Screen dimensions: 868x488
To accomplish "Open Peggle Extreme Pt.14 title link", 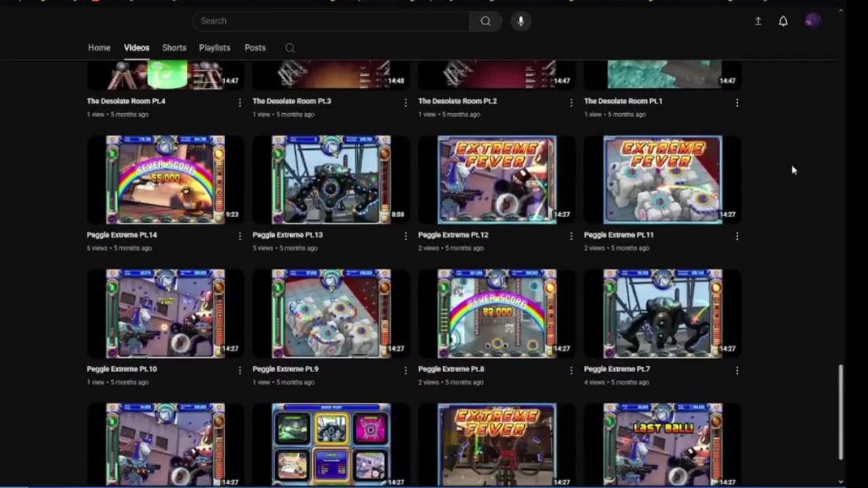I will click(x=122, y=235).
